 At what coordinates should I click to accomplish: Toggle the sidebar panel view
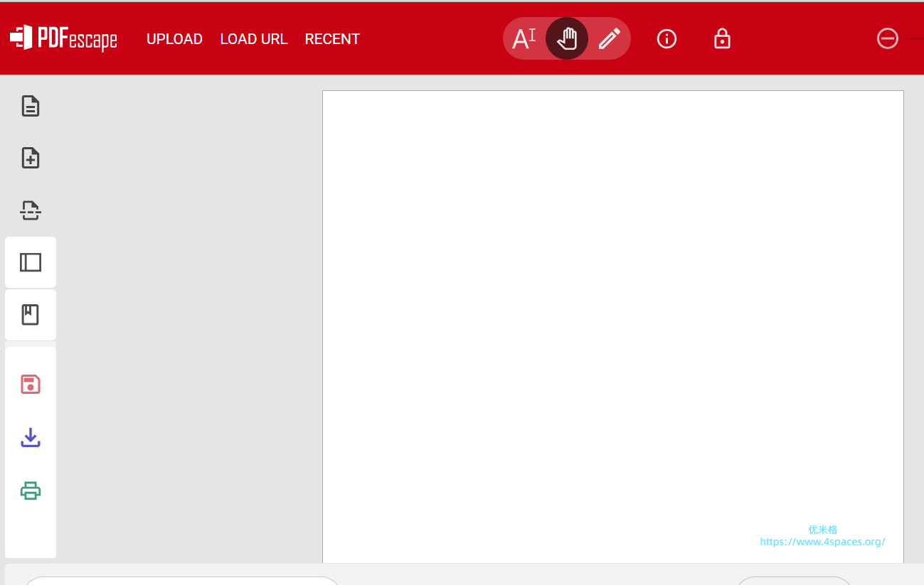[x=31, y=262]
